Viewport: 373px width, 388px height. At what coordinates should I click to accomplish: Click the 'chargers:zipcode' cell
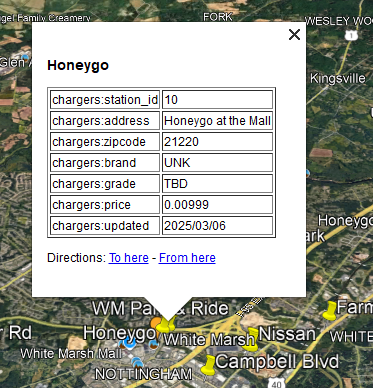click(x=105, y=142)
